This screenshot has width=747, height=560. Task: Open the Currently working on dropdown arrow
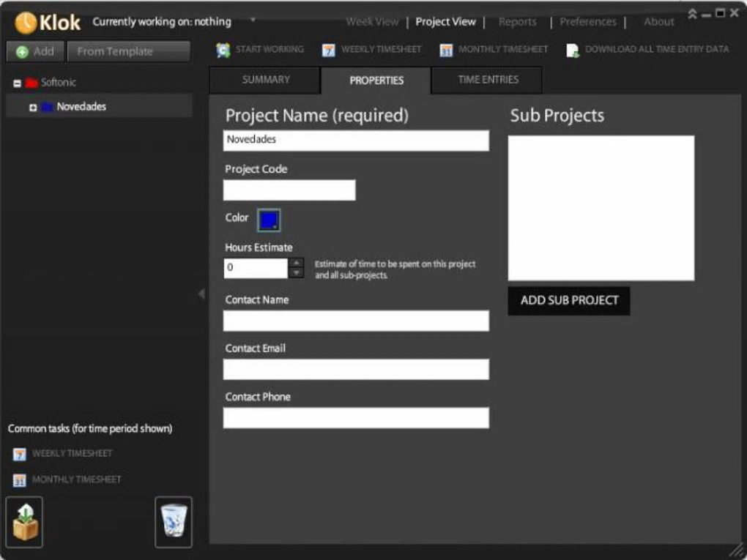(253, 20)
